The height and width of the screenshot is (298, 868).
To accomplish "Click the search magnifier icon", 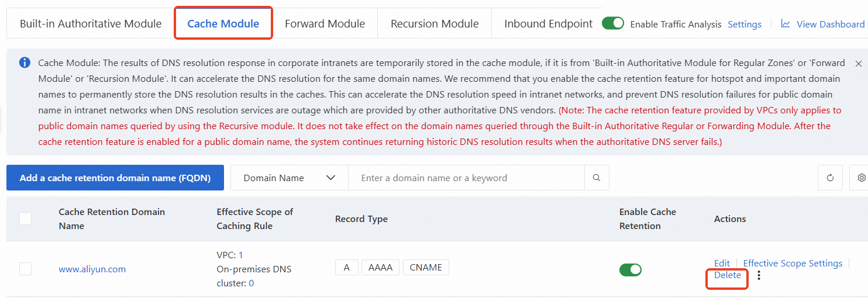I will [597, 178].
